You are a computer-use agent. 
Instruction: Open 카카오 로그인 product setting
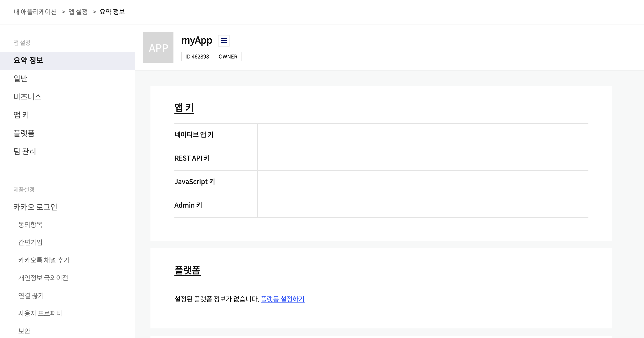point(35,207)
